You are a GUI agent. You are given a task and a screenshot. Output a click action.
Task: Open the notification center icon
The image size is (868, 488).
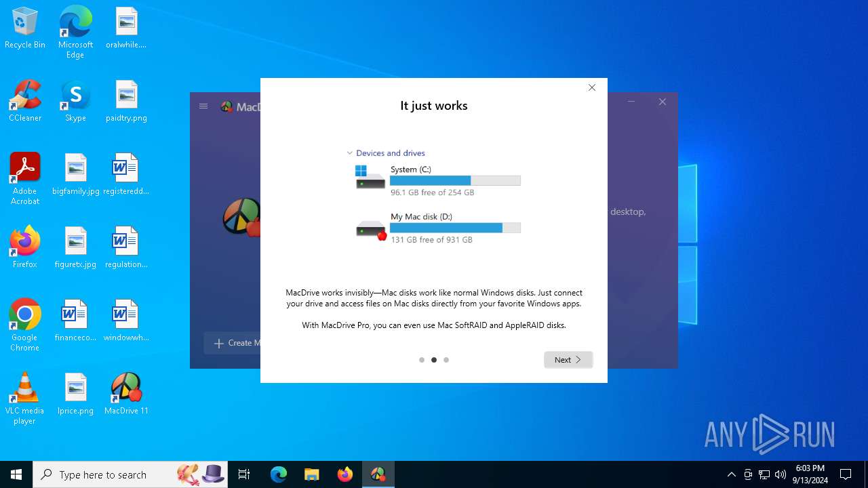tap(846, 474)
